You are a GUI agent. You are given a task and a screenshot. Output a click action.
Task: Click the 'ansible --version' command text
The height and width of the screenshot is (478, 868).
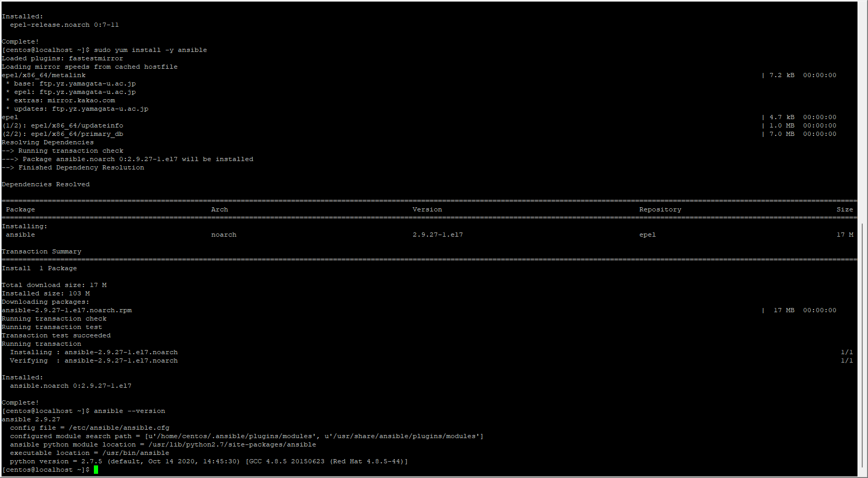click(130, 411)
